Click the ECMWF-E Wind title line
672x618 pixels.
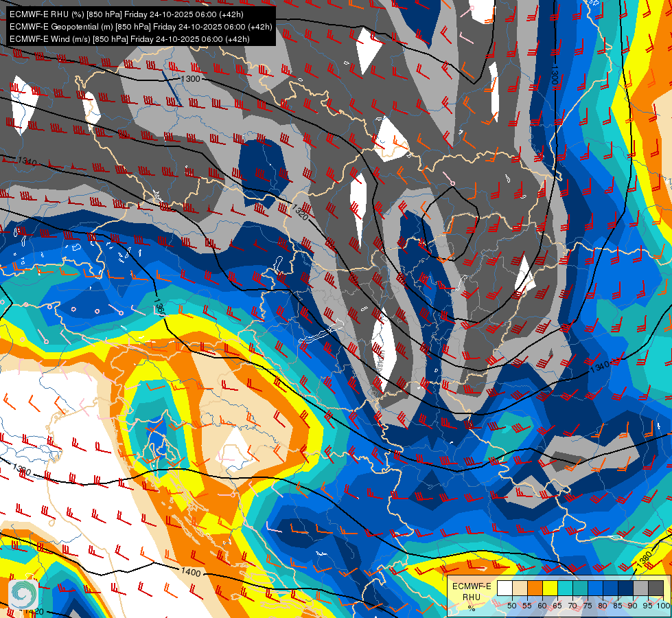tap(130, 39)
